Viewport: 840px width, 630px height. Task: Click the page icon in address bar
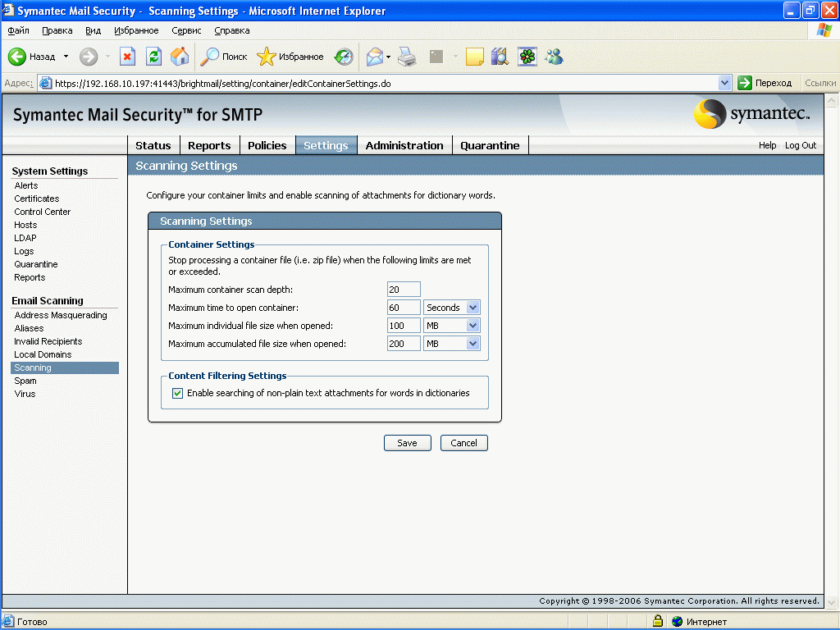point(46,83)
